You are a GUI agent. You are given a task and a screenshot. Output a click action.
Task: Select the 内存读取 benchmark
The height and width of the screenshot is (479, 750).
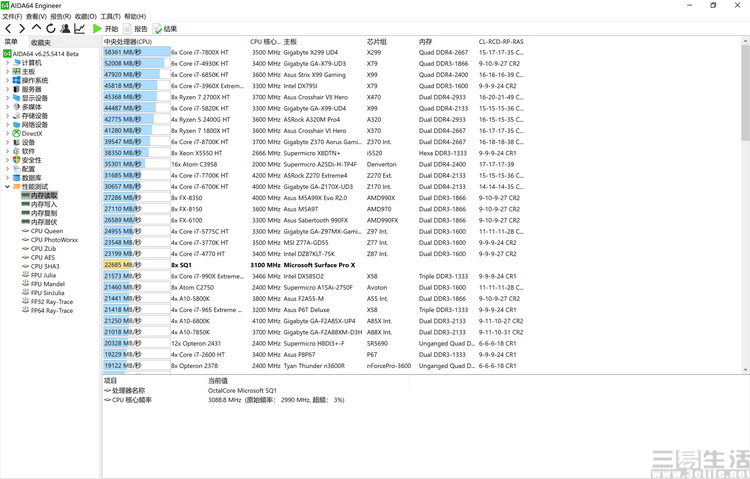click(x=40, y=195)
